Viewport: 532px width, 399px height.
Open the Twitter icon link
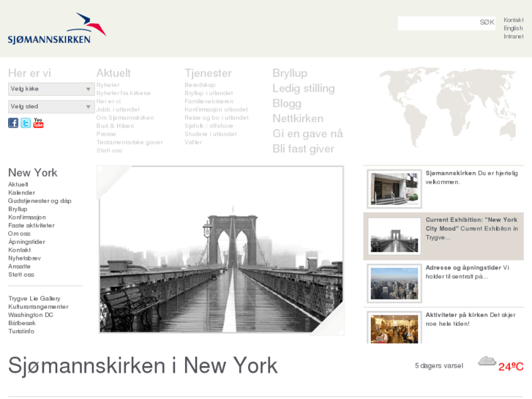point(26,122)
